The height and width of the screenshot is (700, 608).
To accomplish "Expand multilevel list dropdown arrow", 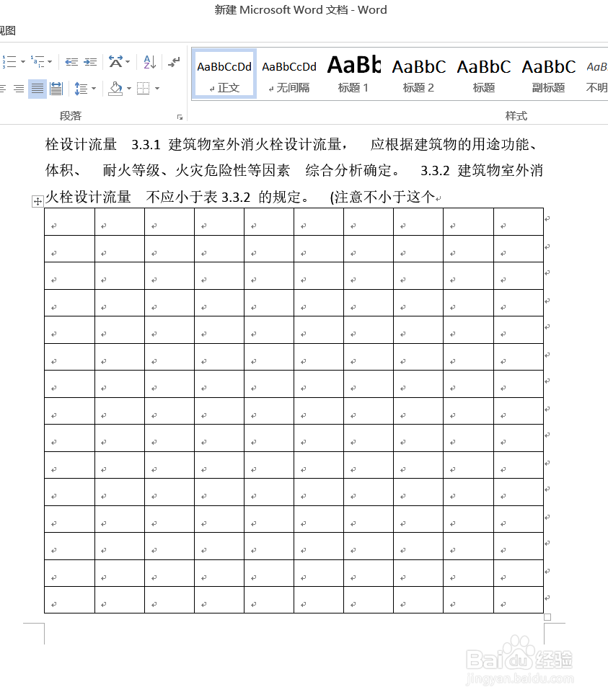I will [50, 61].
